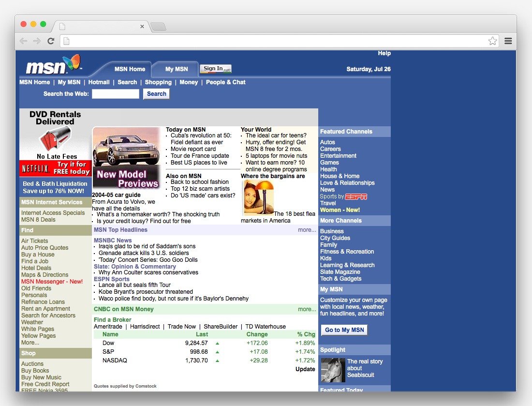532x406 pixels.
Task: Open the Chrome hamburger menu
Action: click(508, 41)
